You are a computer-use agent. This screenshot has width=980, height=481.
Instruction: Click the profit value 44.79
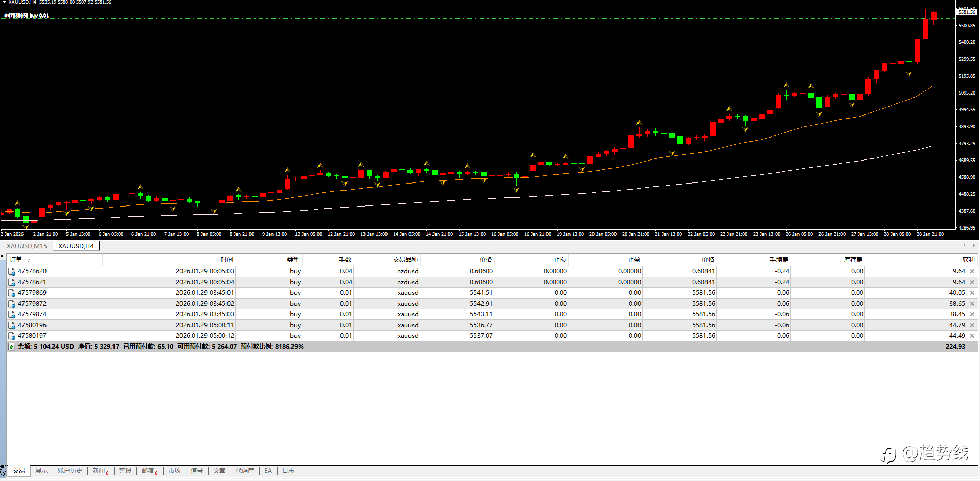(957, 325)
